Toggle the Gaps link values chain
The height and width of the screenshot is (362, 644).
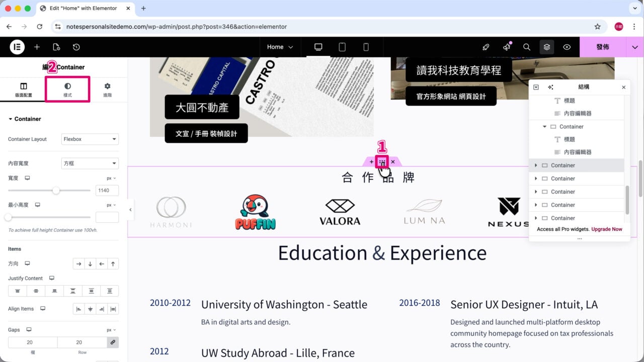(113, 342)
